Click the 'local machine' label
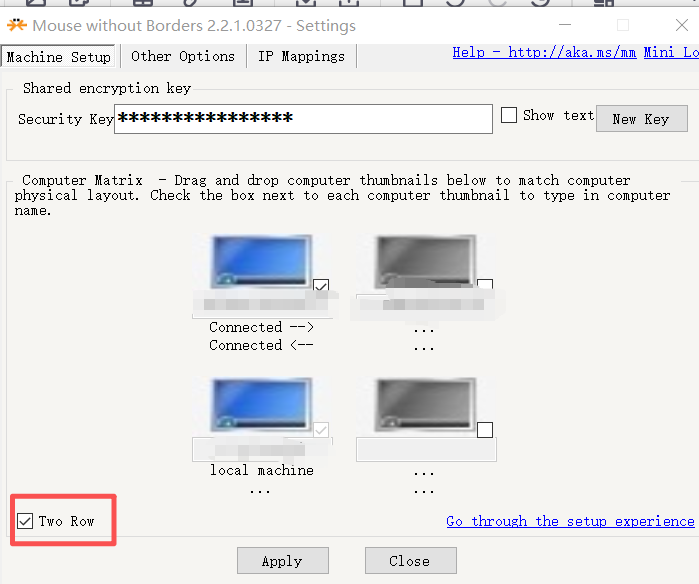699x584 pixels. 262,470
